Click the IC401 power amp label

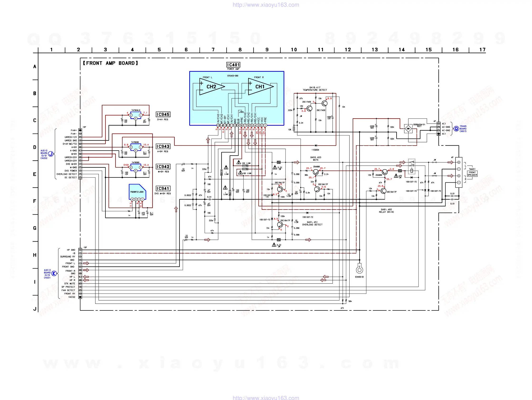click(x=233, y=65)
